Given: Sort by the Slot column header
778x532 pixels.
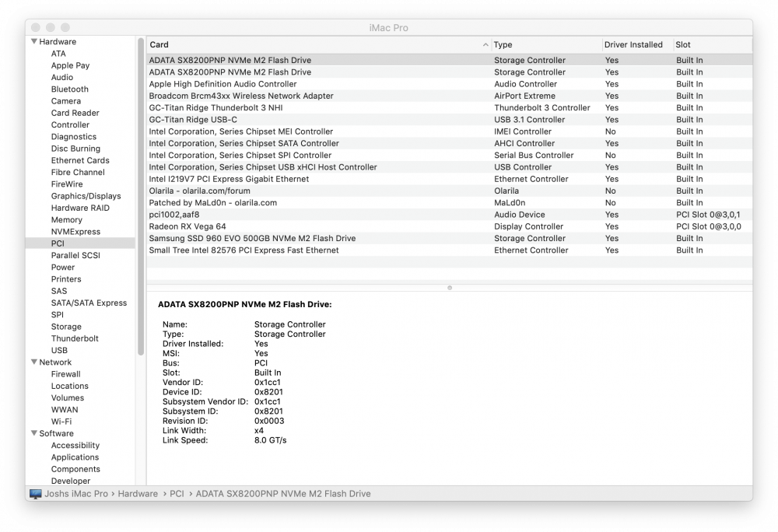Looking at the screenshot, I should (713, 44).
